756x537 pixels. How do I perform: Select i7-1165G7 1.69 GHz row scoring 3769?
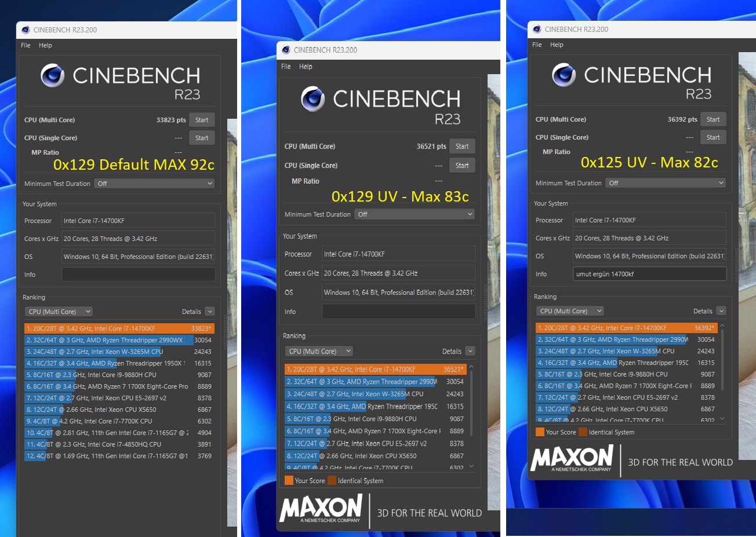tap(119, 456)
